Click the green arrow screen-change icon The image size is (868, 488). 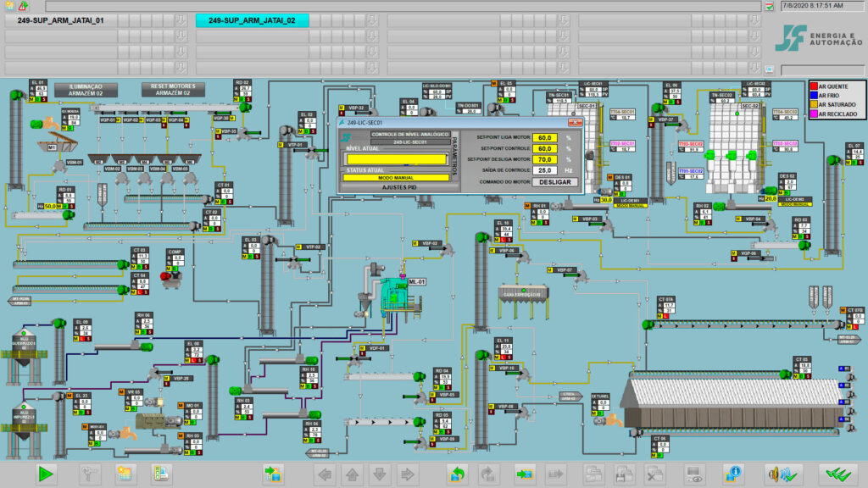tap(524, 474)
